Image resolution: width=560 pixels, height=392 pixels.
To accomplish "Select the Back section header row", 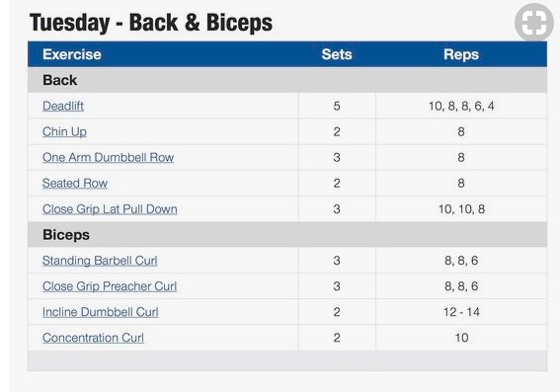I will pyautogui.click(x=287, y=80).
